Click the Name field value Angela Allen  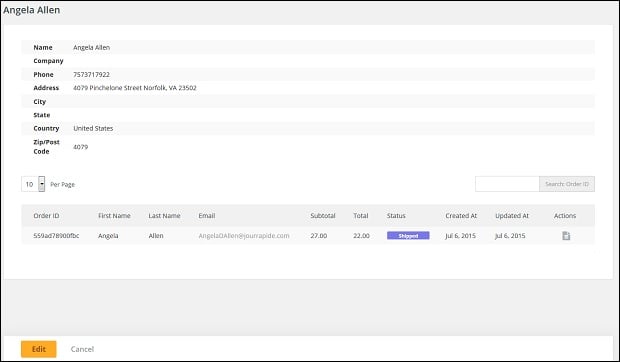point(92,47)
